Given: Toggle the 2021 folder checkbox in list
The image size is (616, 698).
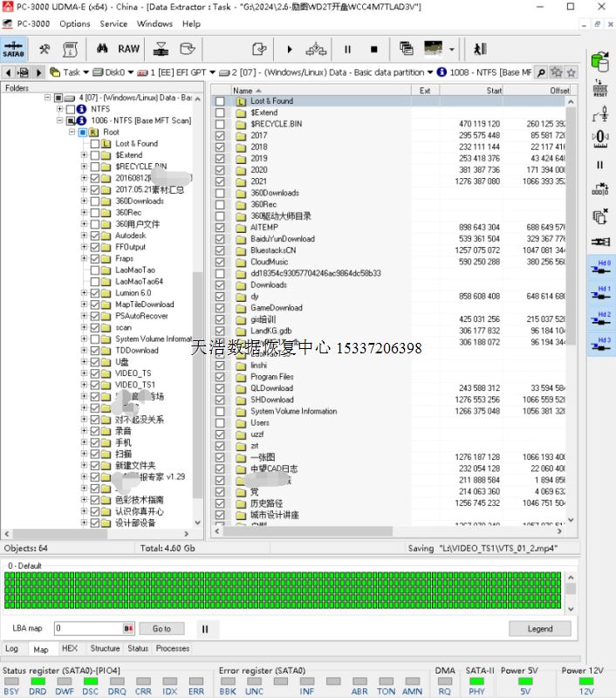Looking at the screenshot, I should point(220,181).
